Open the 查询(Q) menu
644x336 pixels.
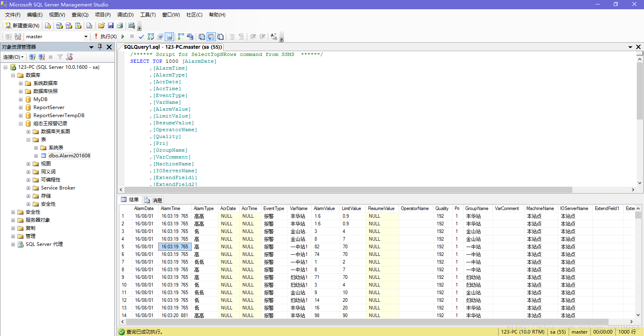pos(80,15)
